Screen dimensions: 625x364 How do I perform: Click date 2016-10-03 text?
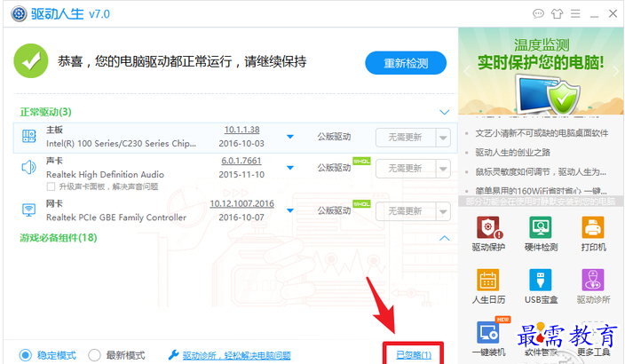tap(241, 144)
